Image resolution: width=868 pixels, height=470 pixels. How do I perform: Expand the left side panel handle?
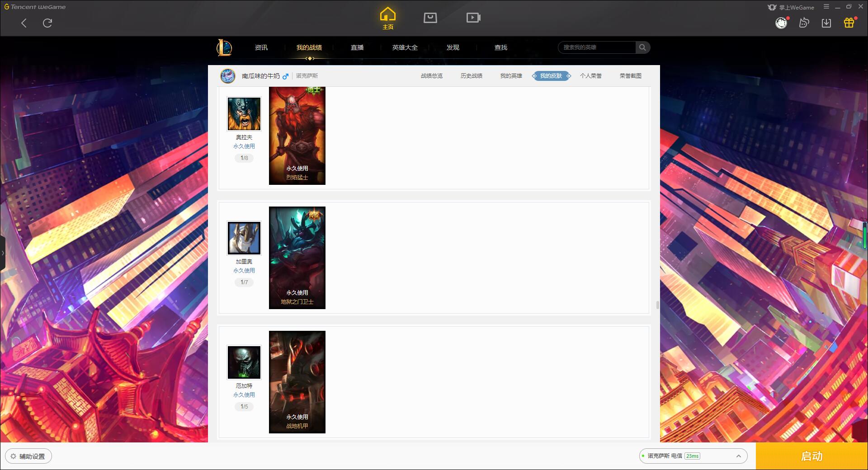(3, 253)
